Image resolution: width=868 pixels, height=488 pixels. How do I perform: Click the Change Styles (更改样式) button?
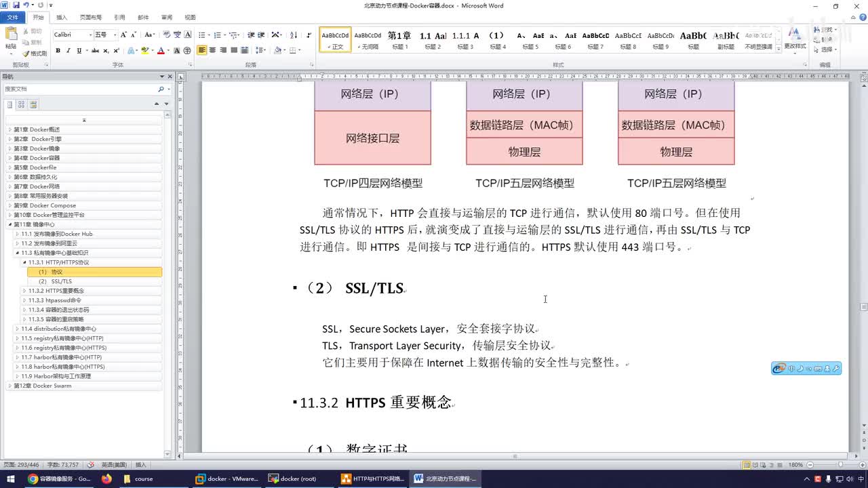(795, 39)
